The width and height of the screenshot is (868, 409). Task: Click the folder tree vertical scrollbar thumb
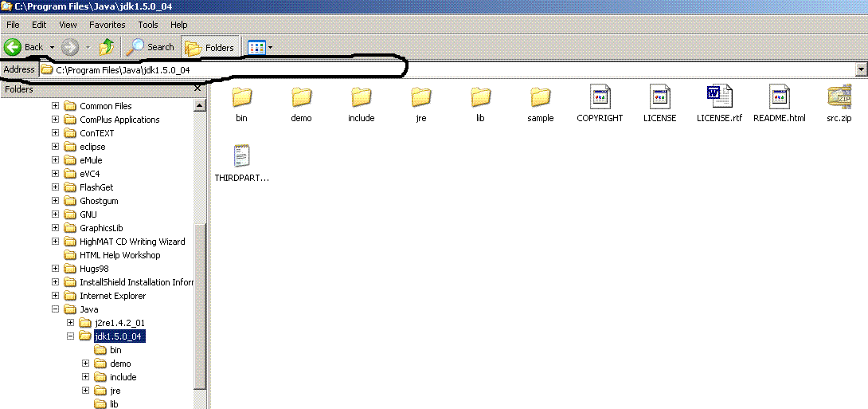pyautogui.click(x=200, y=305)
